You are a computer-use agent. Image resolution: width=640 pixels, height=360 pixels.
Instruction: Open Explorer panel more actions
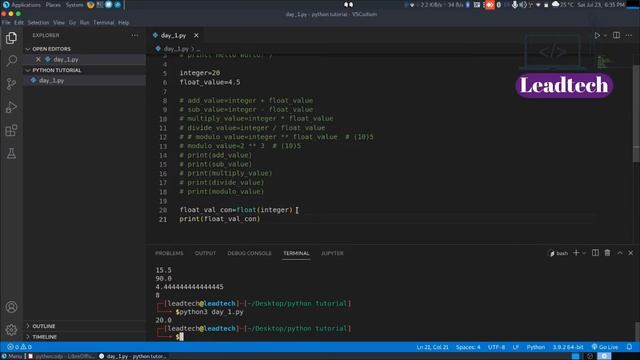coord(135,36)
